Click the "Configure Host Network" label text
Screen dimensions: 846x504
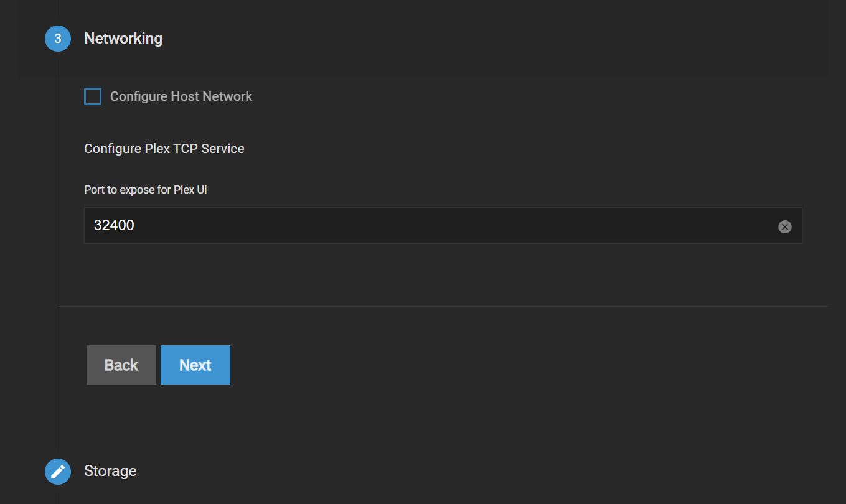click(x=181, y=96)
